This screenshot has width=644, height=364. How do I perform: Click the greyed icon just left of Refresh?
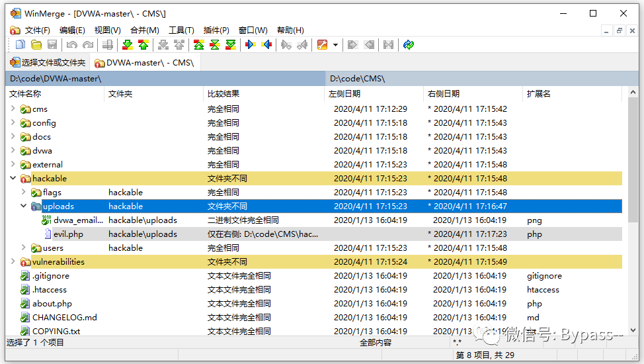coord(388,44)
